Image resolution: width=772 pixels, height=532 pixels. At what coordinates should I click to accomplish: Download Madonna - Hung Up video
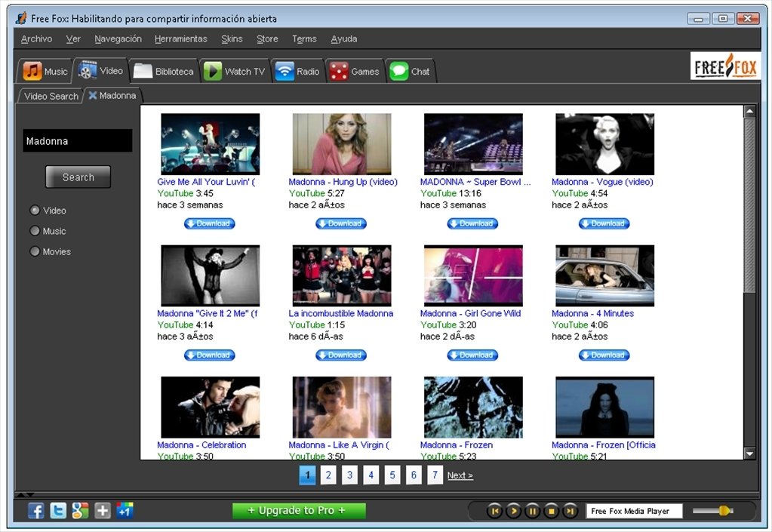pos(341,223)
